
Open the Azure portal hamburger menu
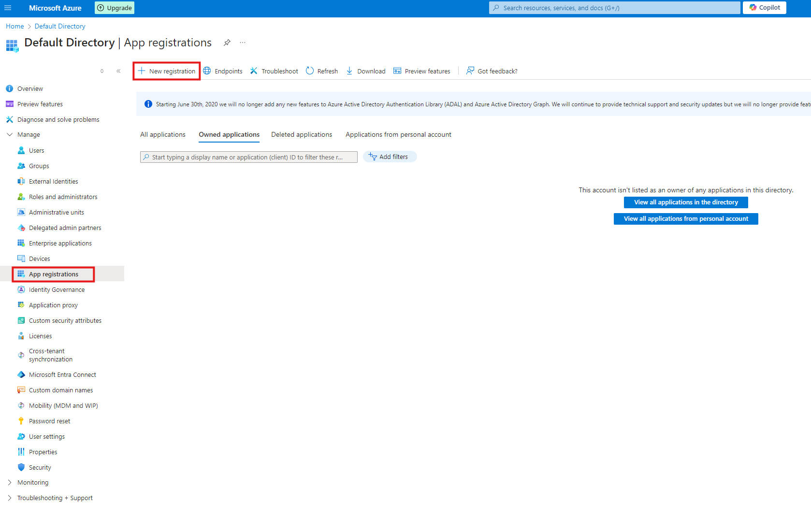(x=7, y=8)
